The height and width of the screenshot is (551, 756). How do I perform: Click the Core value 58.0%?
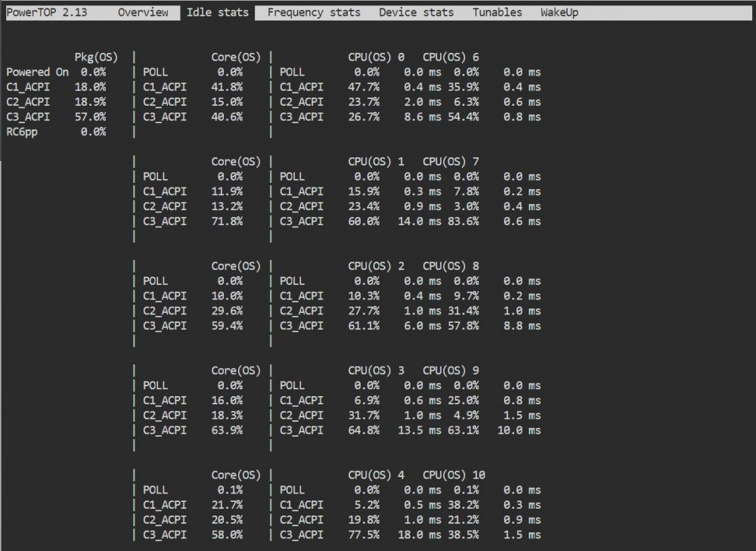[x=227, y=535]
